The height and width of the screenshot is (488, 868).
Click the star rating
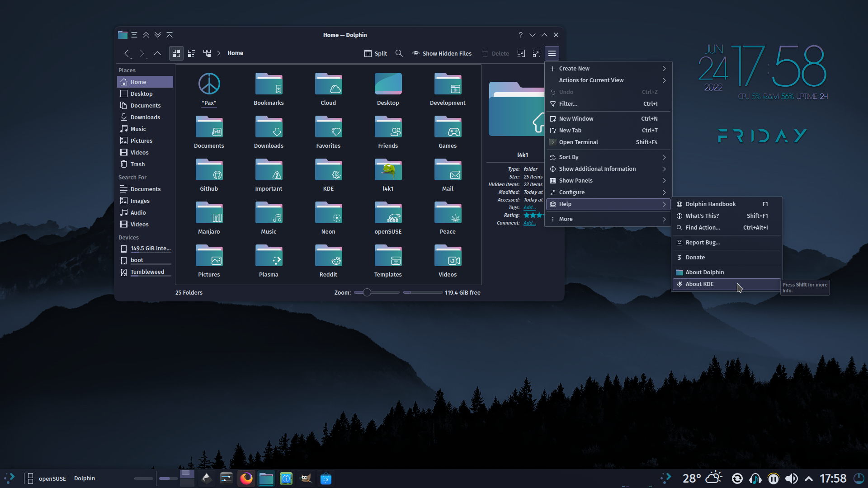(x=533, y=216)
